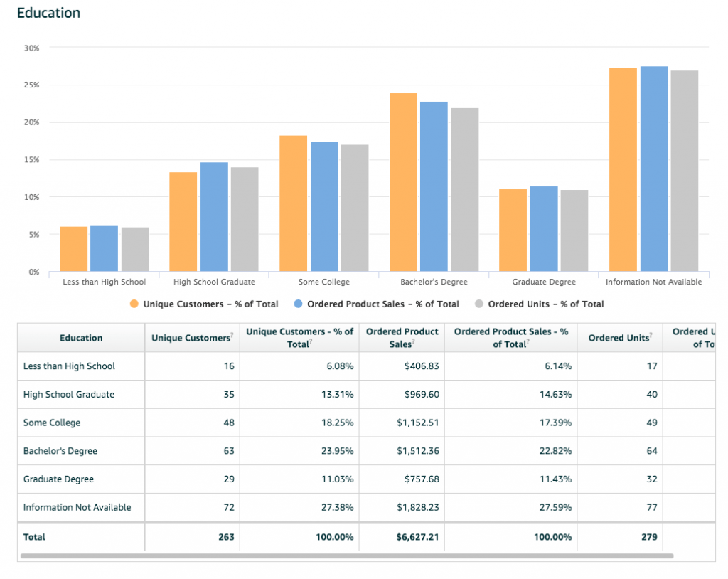Viewport: 728px width, 579px height.
Task: Select High School Graduate table row label
Action: (x=69, y=395)
